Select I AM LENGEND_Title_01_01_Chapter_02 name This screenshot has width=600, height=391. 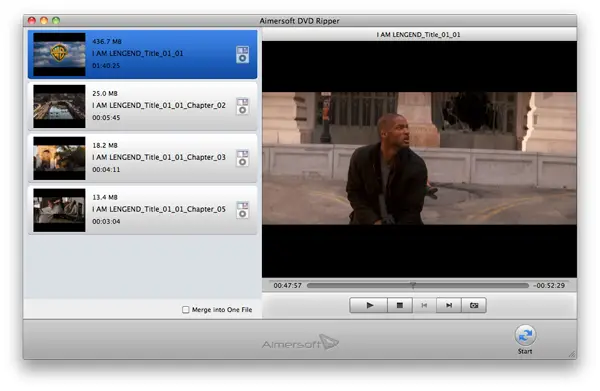(x=159, y=105)
